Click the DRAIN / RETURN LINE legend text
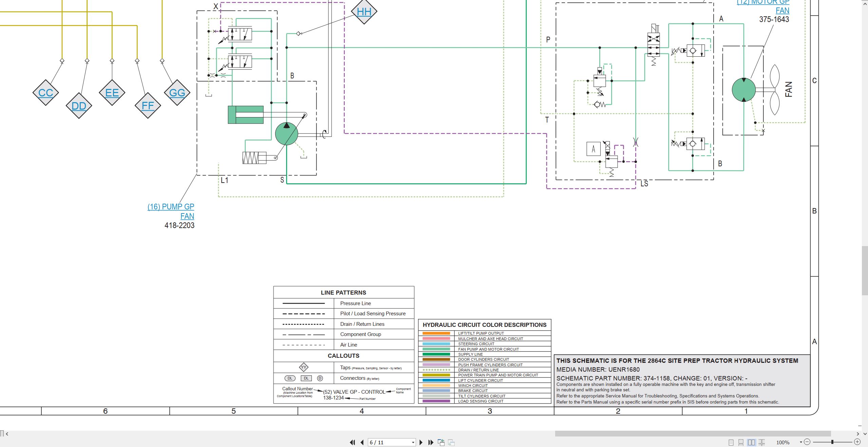Image resolution: width=868 pixels, height=447 pixels. 478,370
